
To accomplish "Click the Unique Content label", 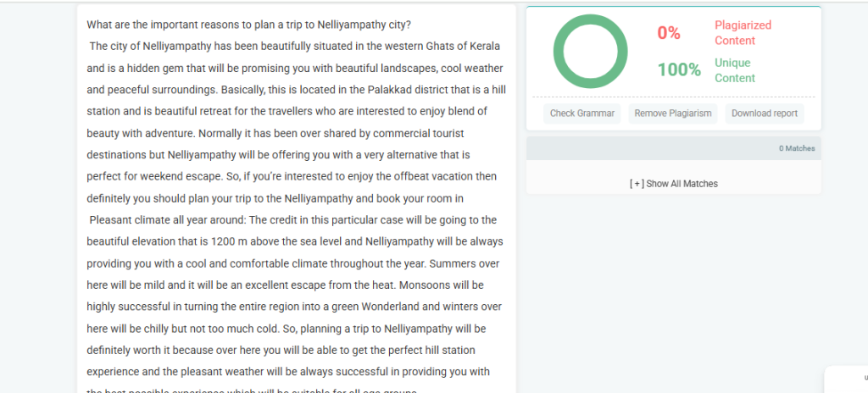I will point(734,70).
